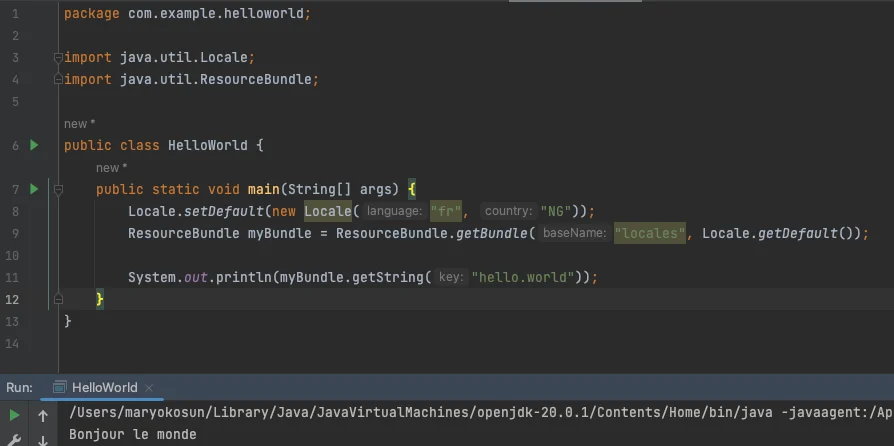Open run configuration with the wrench icon
Viewport: 894px width, 446px height.
15,439
